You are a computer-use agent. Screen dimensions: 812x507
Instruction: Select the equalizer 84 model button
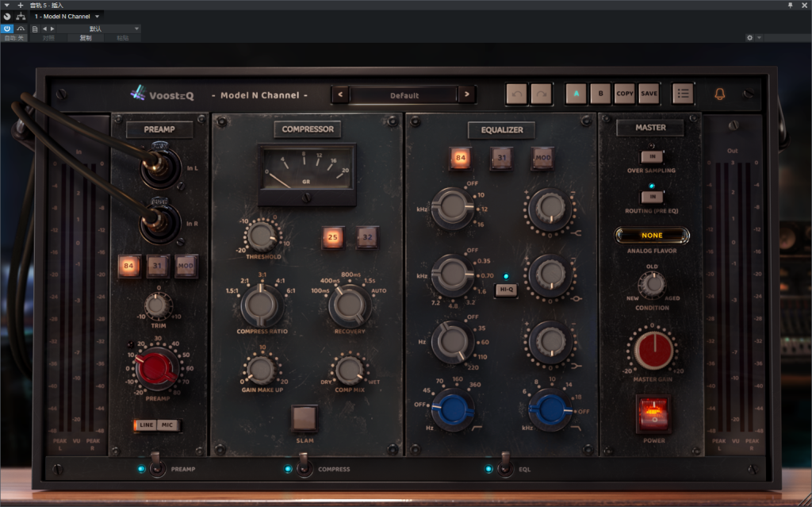[x=461, y=158]
